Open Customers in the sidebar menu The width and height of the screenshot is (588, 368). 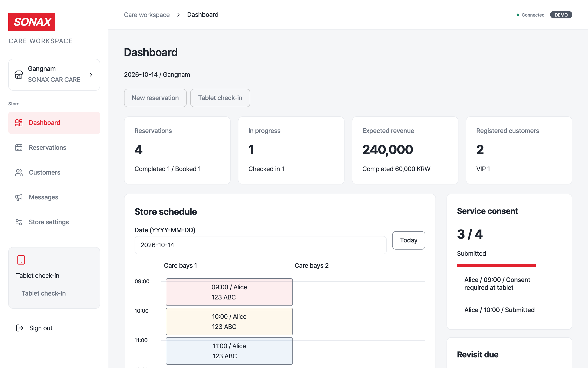click(x=54, y=172)
